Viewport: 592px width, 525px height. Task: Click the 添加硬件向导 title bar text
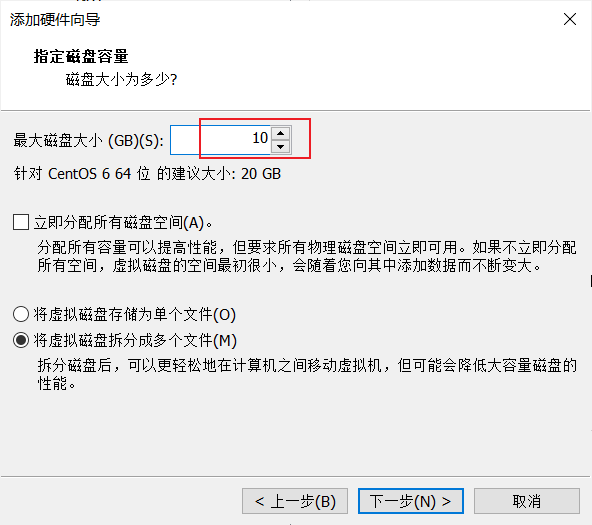point(55,20)
